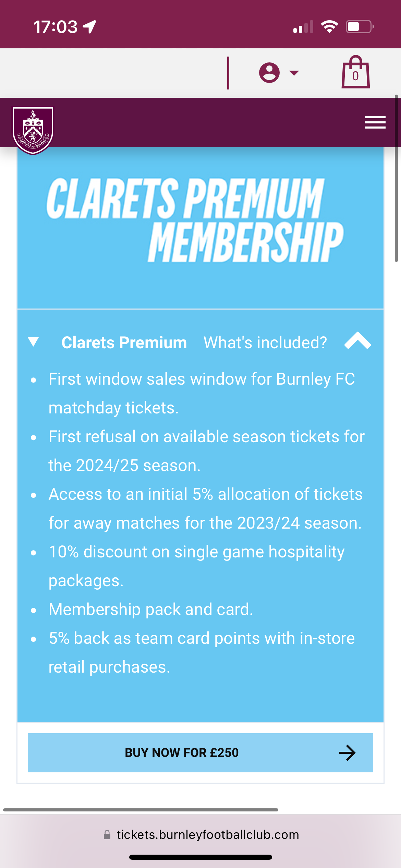Click the user account profile icon

(x=269, y=73)
